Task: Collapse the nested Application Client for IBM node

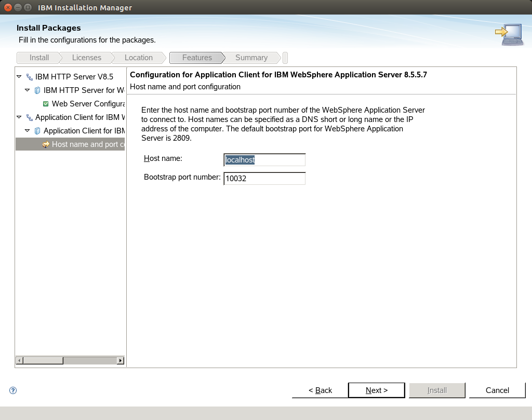Action: [x=28, y=131]
